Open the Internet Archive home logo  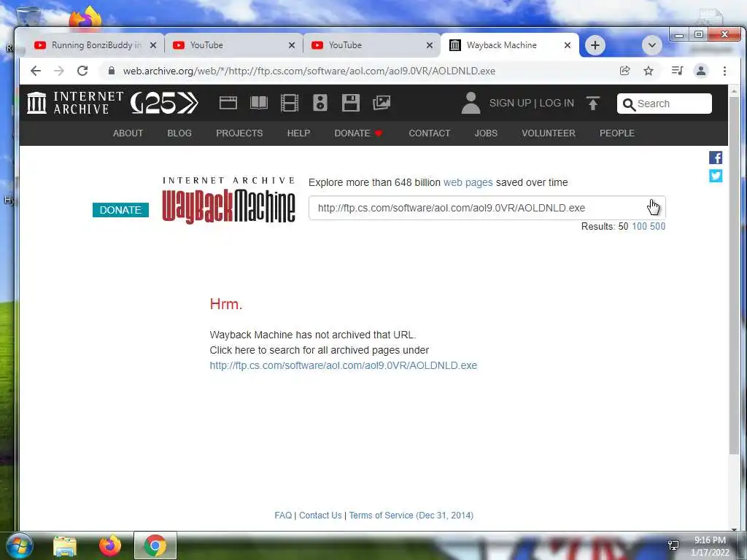click(75, 103)
